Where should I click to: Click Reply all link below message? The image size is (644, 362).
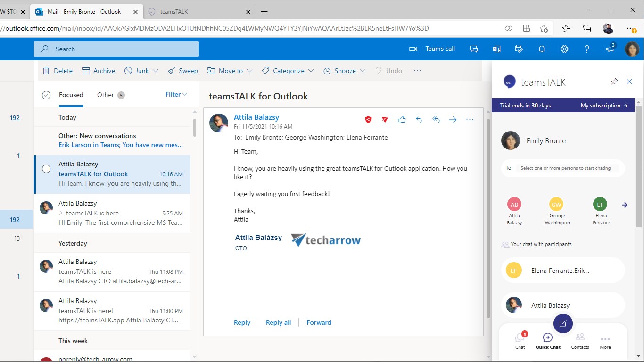279,322
